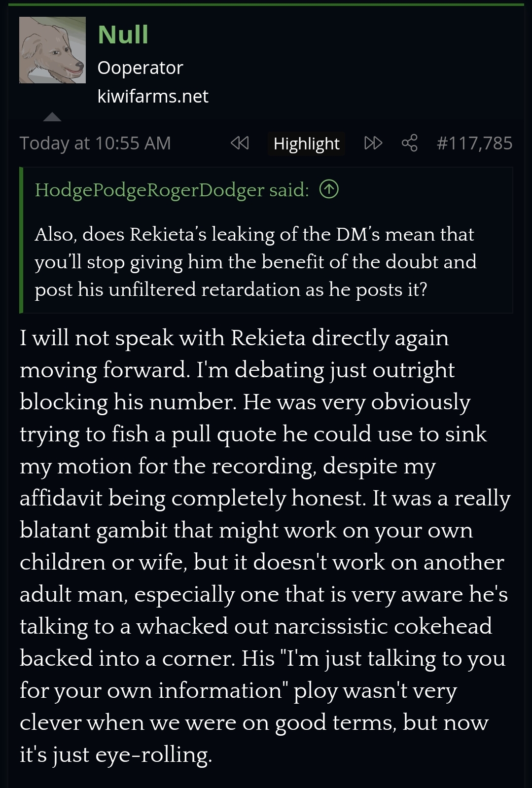Click the green divider line above the post
This screenshot has width=532, height=788.
266,5
